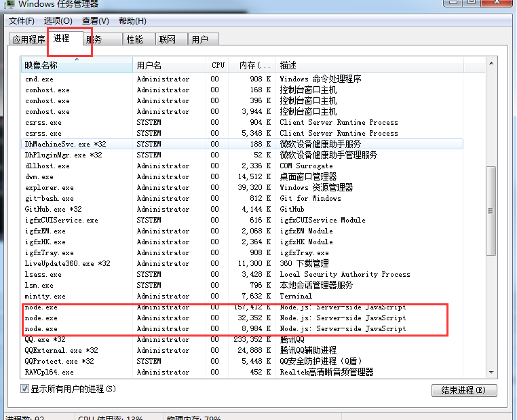Open the 文件(F) menu
Image resolution: width=517 pixels, height=420 pixels.
[x=22, y=21]
